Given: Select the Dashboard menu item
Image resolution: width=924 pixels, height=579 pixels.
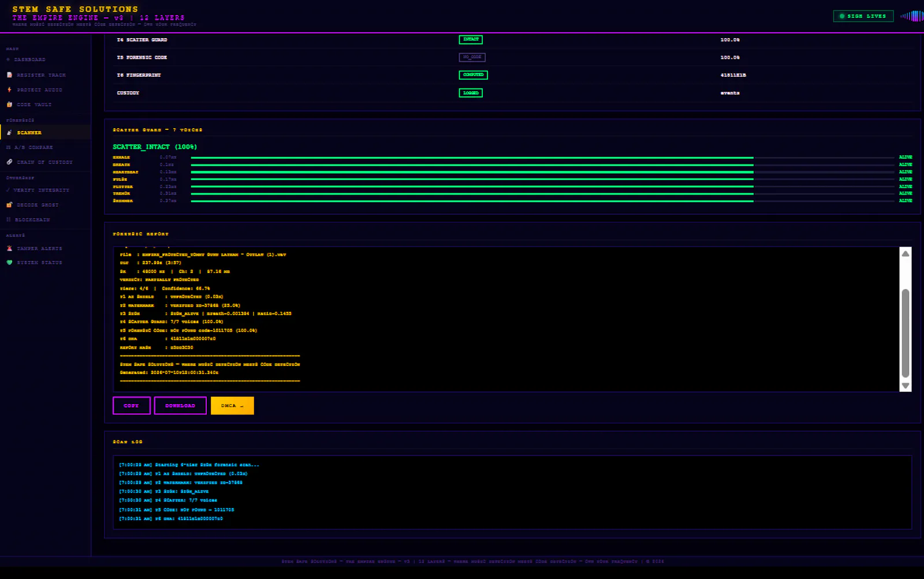Looking at the screenshot, I should click(x=29, y=59).
